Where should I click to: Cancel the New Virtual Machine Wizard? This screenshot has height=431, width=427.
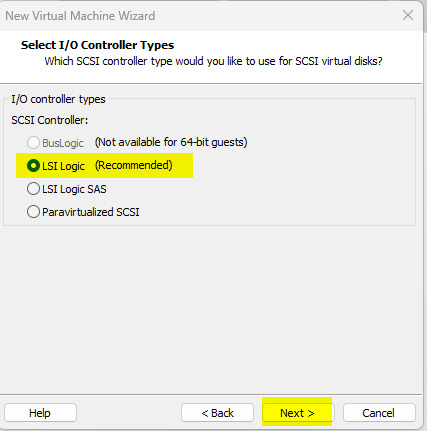click(379, 413)
